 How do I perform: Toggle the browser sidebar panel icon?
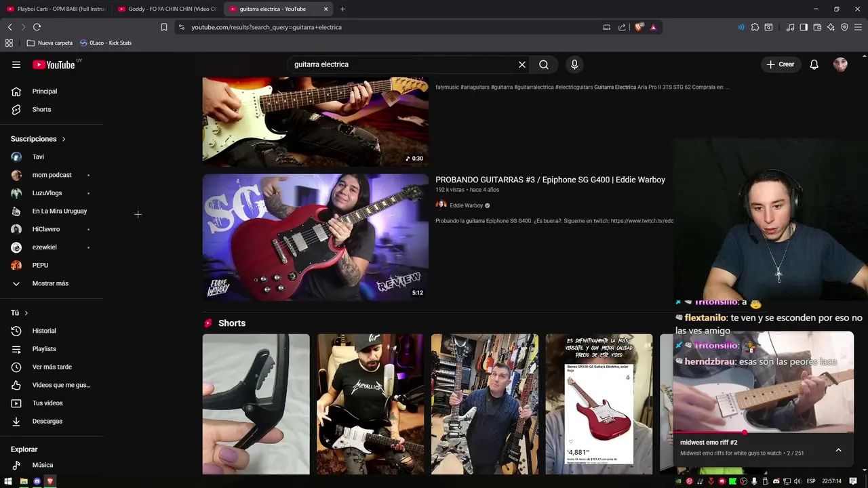point(804,27)
